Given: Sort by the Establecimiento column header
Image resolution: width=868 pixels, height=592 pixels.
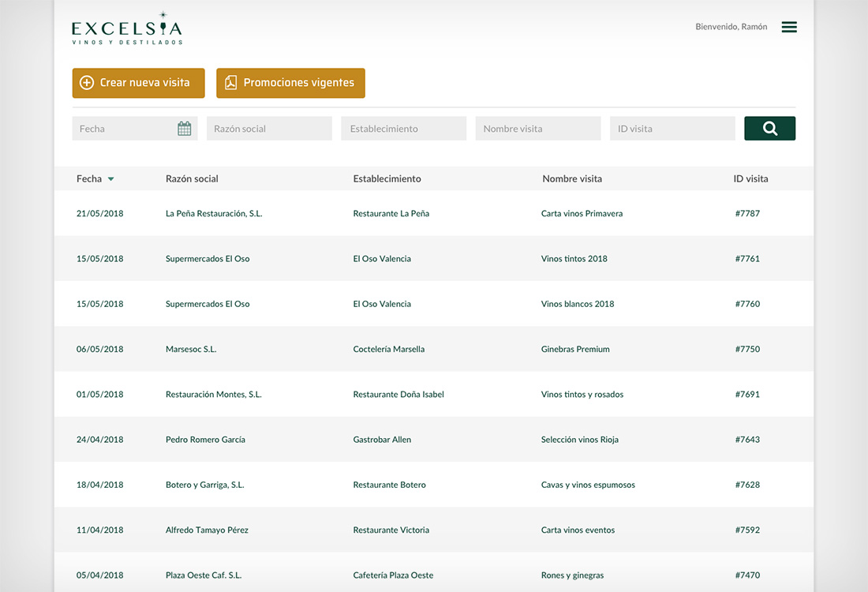Looking at the screenshot, I should point(387,179).
